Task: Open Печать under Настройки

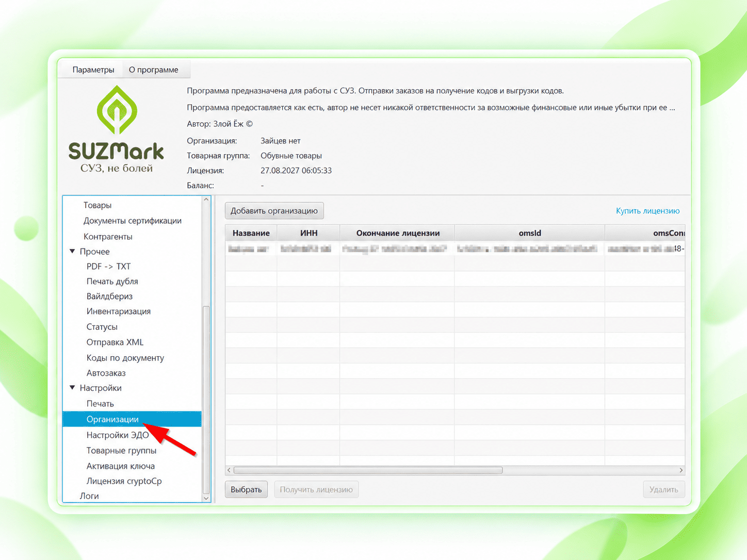Action: point(100,404)
